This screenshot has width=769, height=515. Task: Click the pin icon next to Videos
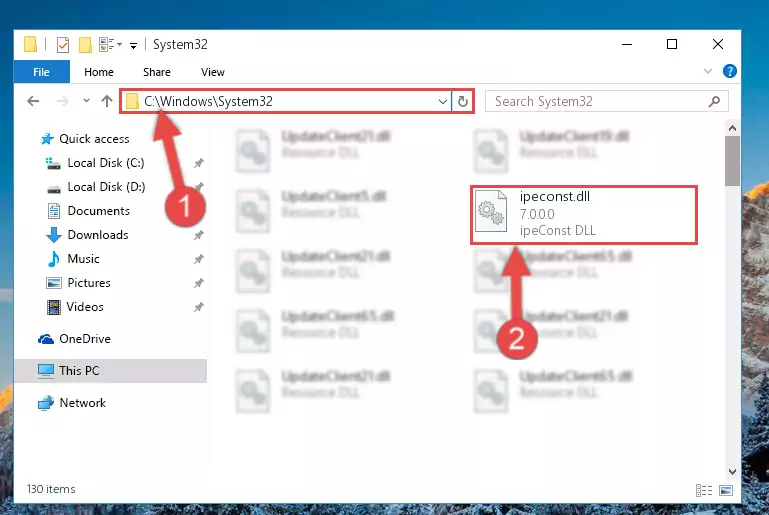[x=198, y=307]
